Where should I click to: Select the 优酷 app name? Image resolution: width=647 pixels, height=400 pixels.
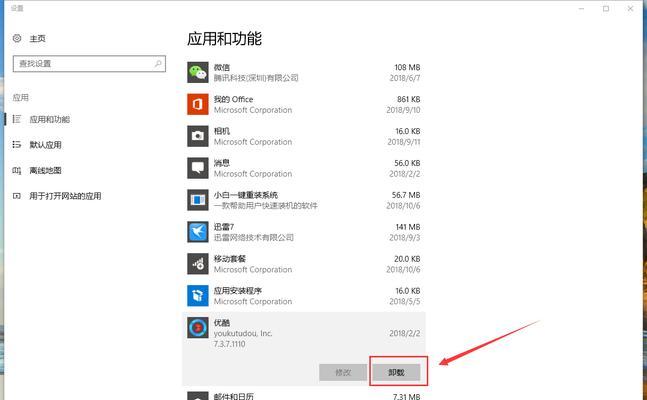point(222,322)
